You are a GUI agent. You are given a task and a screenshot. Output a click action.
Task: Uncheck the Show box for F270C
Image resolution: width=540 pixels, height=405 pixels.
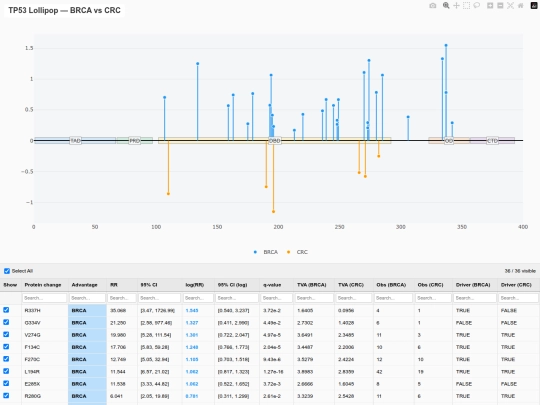click(6, 359)
